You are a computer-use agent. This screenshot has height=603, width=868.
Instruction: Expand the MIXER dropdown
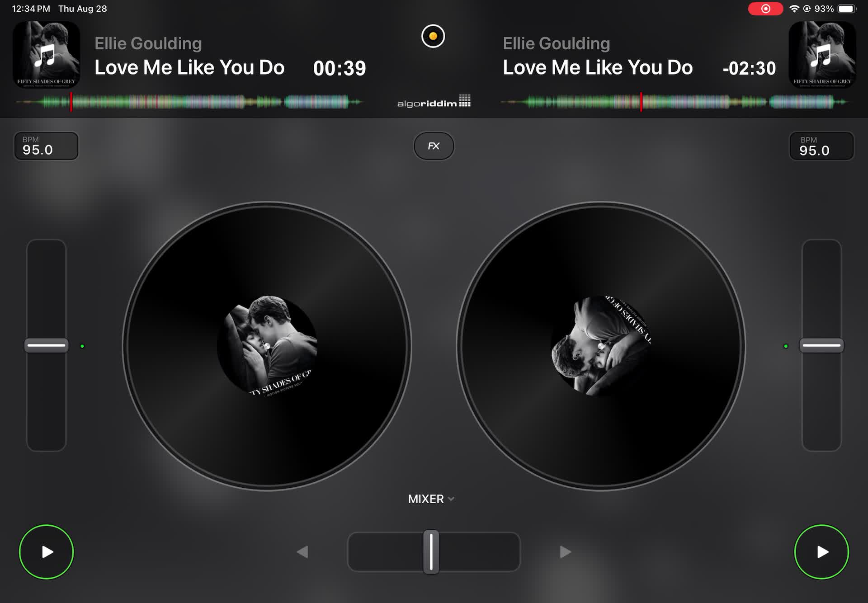point(431,499)
